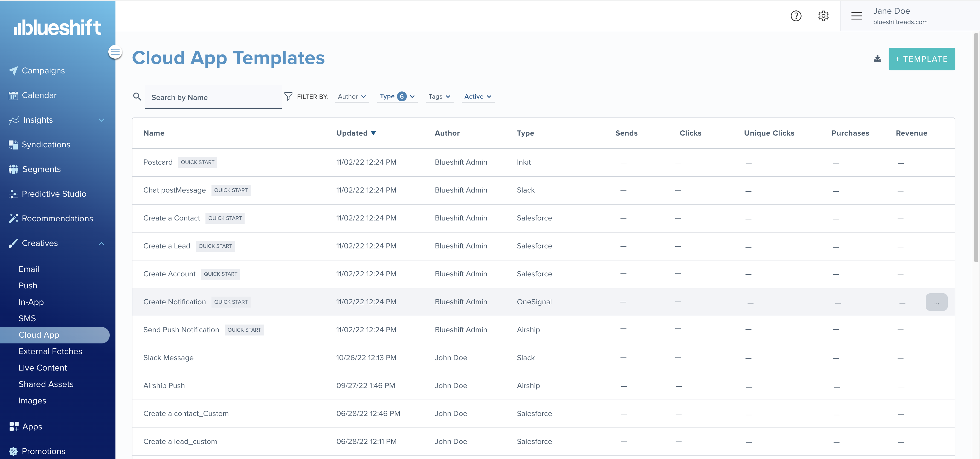Click the Clicks column header
The image size is (980, 459).
click(690, 133)
